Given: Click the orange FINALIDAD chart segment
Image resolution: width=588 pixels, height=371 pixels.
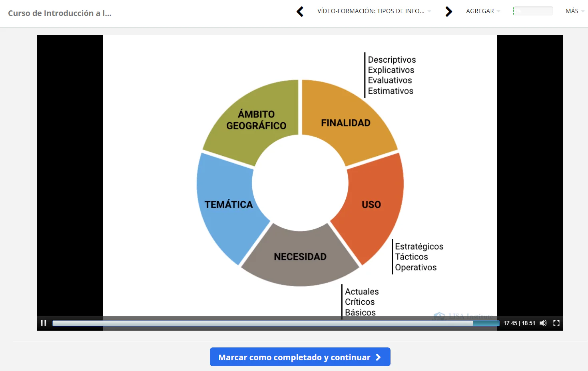Looking at the screenshot, I should pyautogui.click(x=346, y=123).
